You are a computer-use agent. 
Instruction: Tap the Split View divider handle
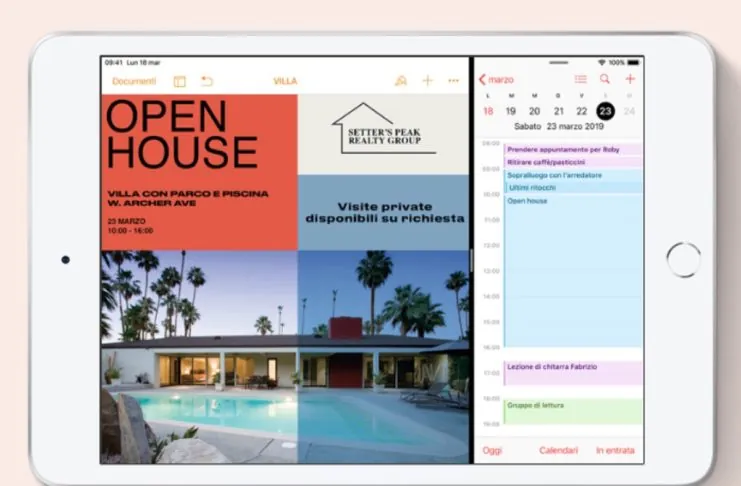(x=472, y=260)
